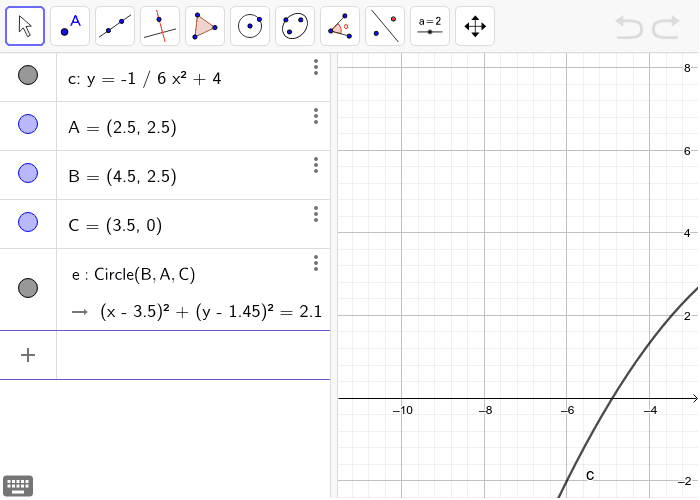The image size is (700, 500).
Task: Open the virtual keyboard
Action: [18, 485]
